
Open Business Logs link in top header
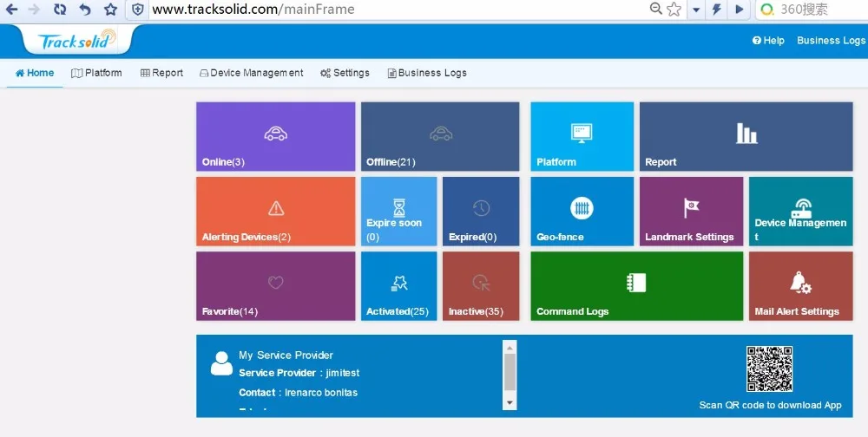(831, 41)
